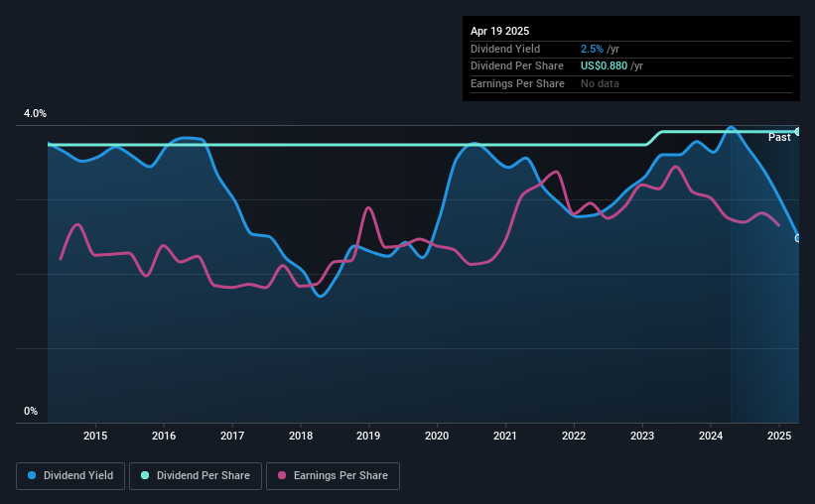Toggle the Earnings Per Share legend button
815x504 pixels.
coord(333,476)
